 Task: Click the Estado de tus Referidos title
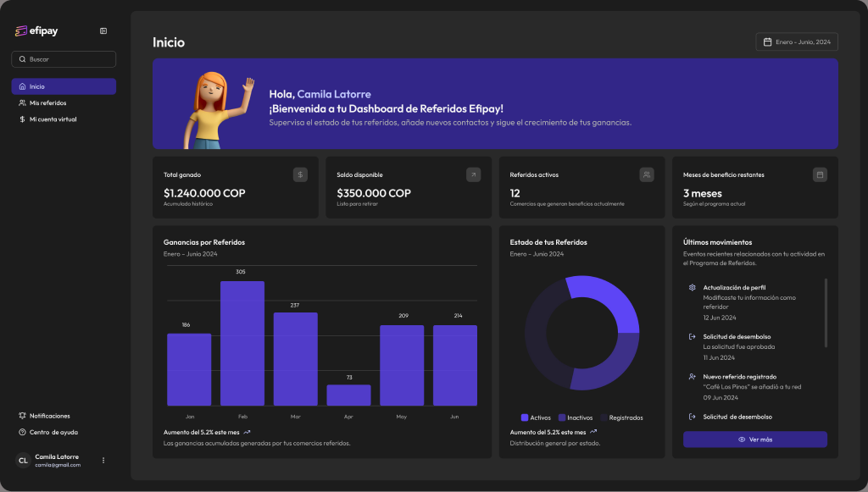[548, 242]
